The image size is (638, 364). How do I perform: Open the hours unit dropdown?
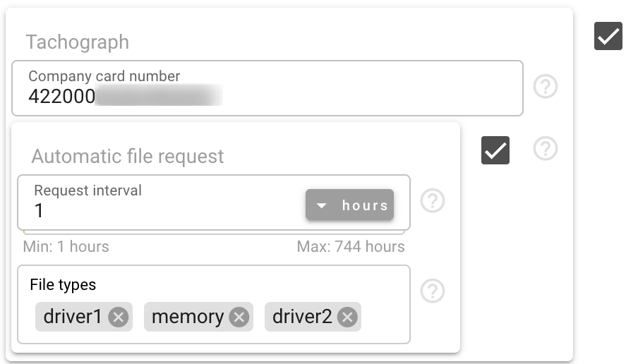pyautogui.click(x=349, y=205)
